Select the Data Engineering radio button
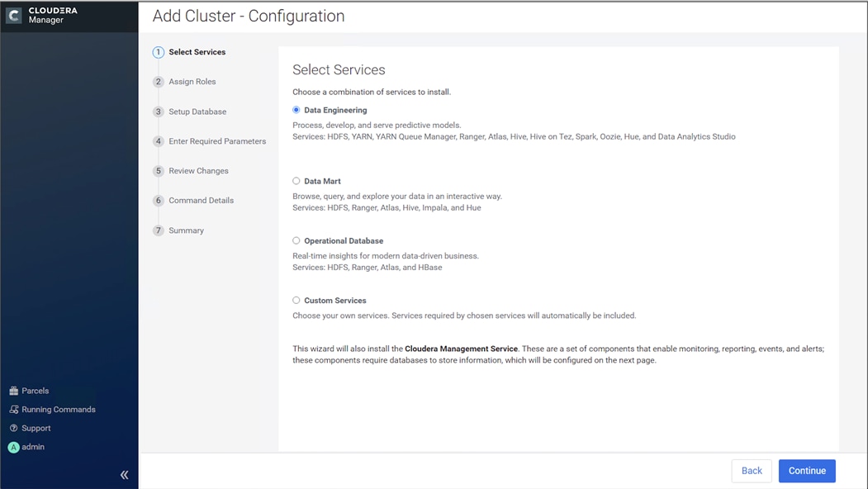868x489 pixels. (x=296, y=110)
